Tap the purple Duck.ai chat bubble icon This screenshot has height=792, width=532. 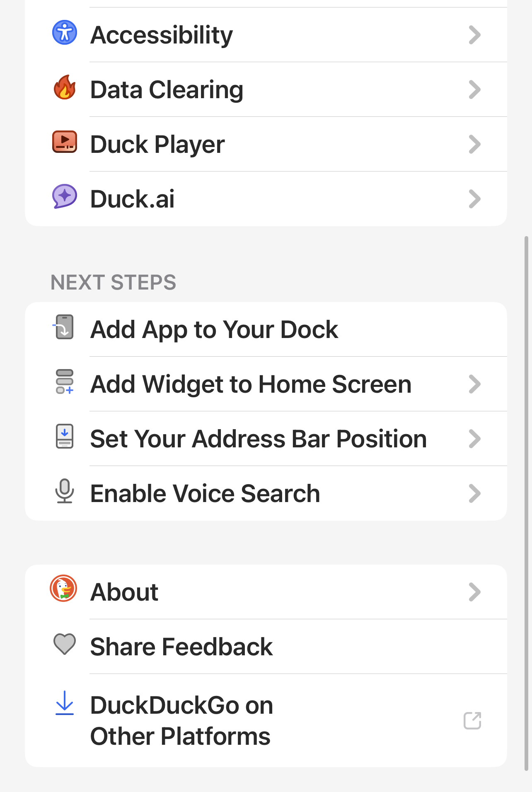tap(65, 196)
